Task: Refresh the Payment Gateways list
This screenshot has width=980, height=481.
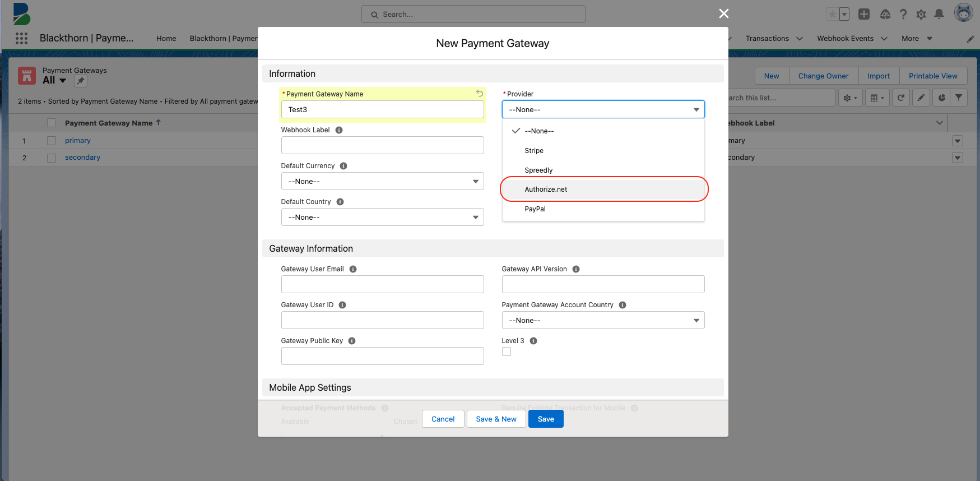Action: (901, 98)
